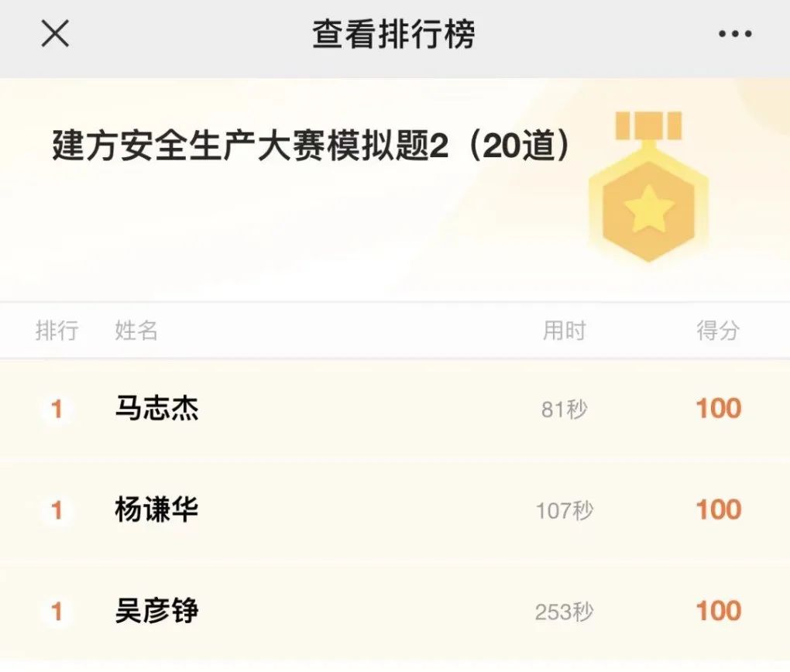Click the 81秒 time for 马志杰
Viewport: 790px width, 672px height.
click(x=564, y=410)
